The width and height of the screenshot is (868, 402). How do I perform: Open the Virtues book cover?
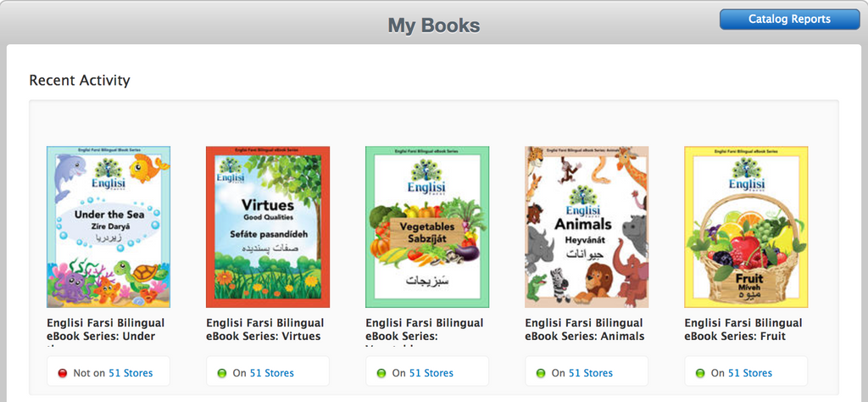(268, 226)
